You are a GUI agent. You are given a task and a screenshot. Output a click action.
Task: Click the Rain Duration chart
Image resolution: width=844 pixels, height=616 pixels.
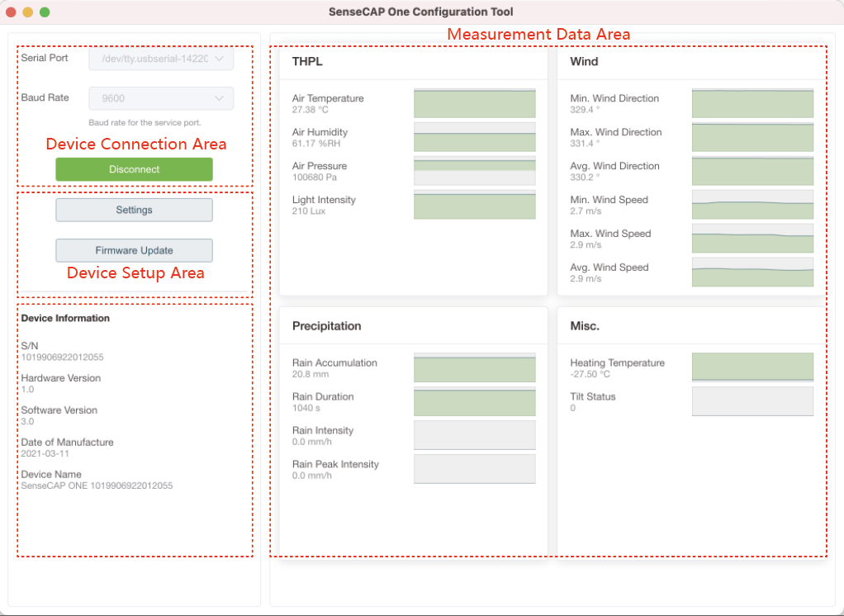click(x=475, y=402)
